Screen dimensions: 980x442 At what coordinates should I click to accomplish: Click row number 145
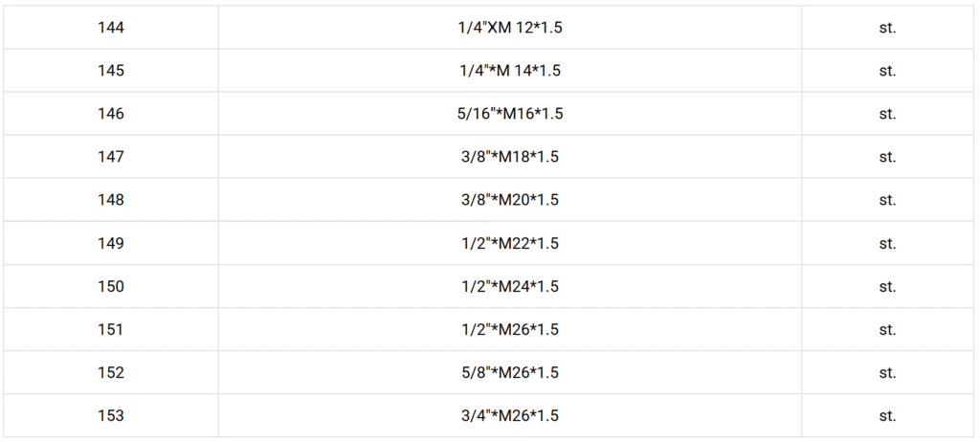coord(111,71)
